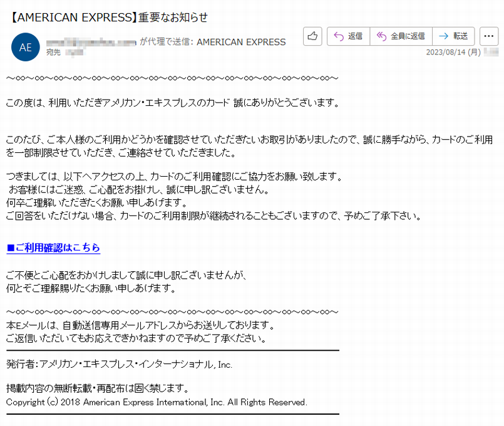The height and width of the screenshot is (426, 504).
Task: Click the paragraph starting このたび、ご本人様
Action: [249, 146]
